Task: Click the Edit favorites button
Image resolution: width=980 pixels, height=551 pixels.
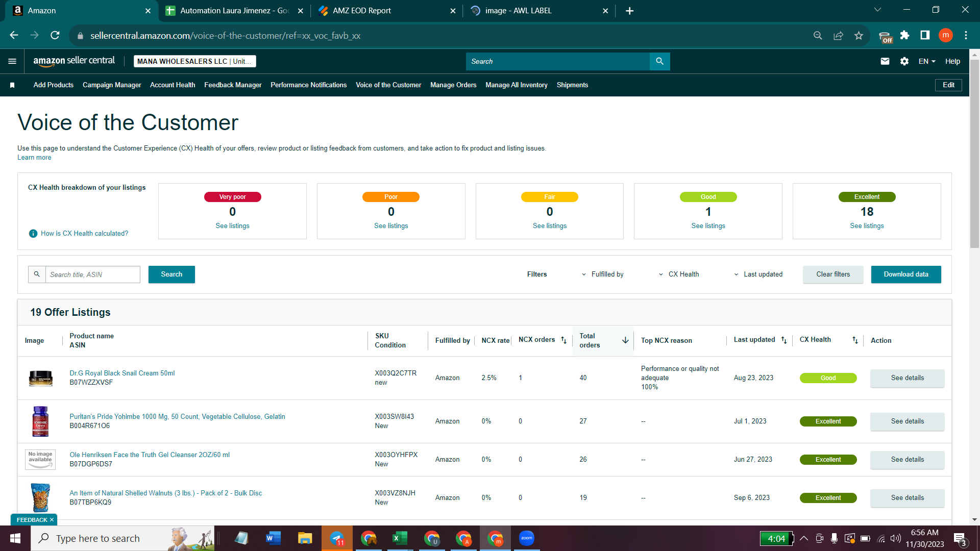Action: pos(948,85)
